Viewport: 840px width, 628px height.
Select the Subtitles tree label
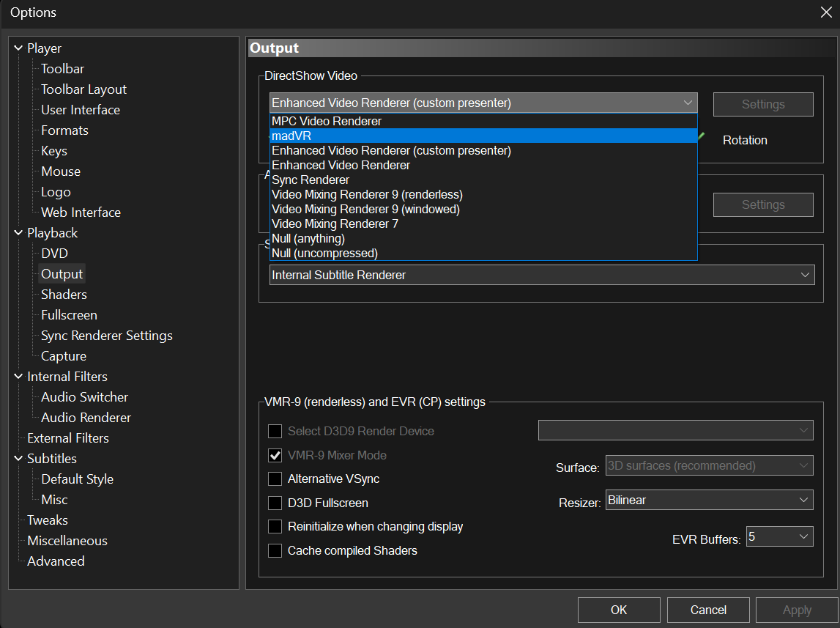(51, 458)
